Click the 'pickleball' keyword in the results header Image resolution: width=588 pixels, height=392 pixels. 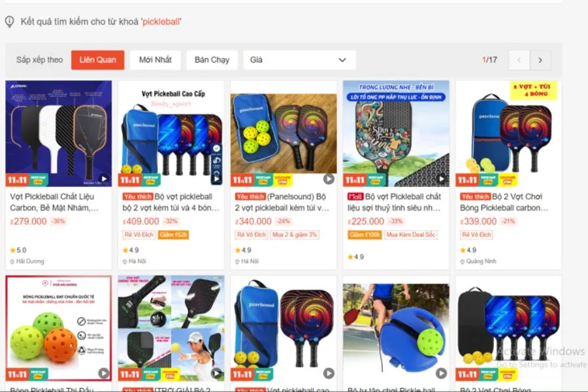tap(161, 22)
